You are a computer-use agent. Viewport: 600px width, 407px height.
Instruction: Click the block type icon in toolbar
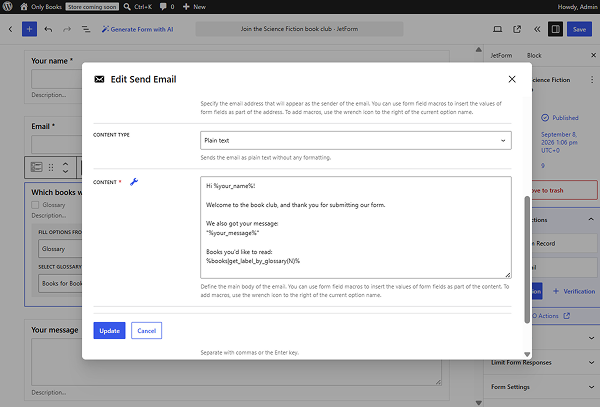[36, 167]
